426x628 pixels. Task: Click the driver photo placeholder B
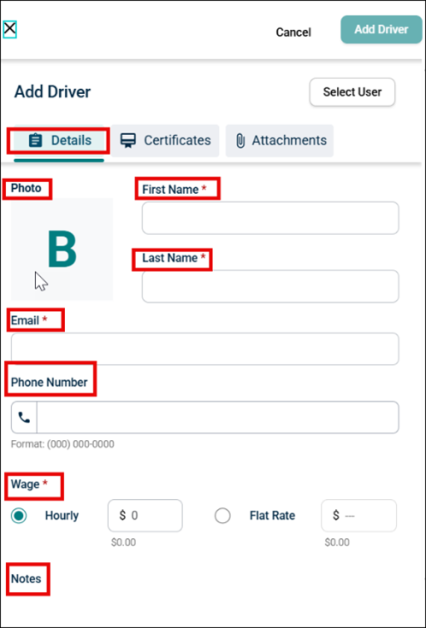(x=62, y=249)
